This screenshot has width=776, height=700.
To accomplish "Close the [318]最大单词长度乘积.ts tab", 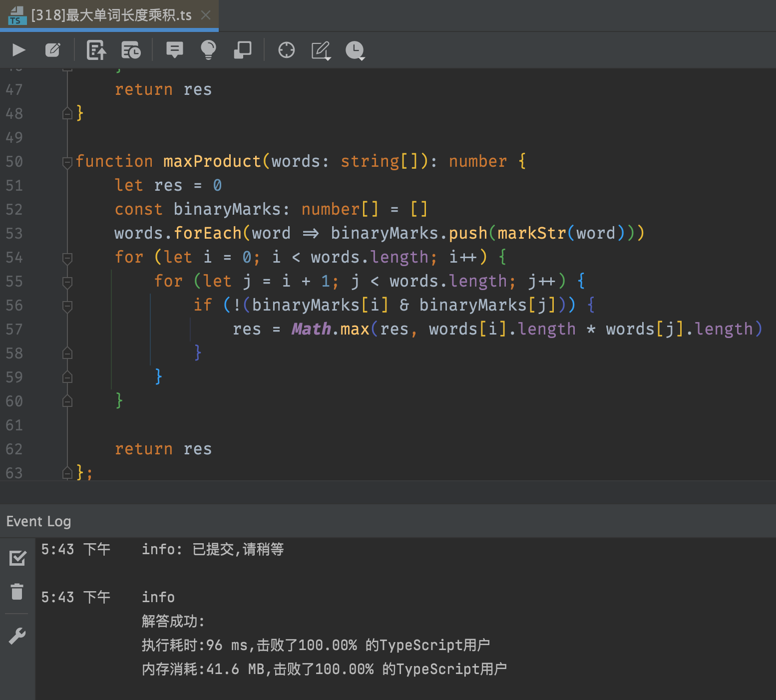I will tap(205, 15).
